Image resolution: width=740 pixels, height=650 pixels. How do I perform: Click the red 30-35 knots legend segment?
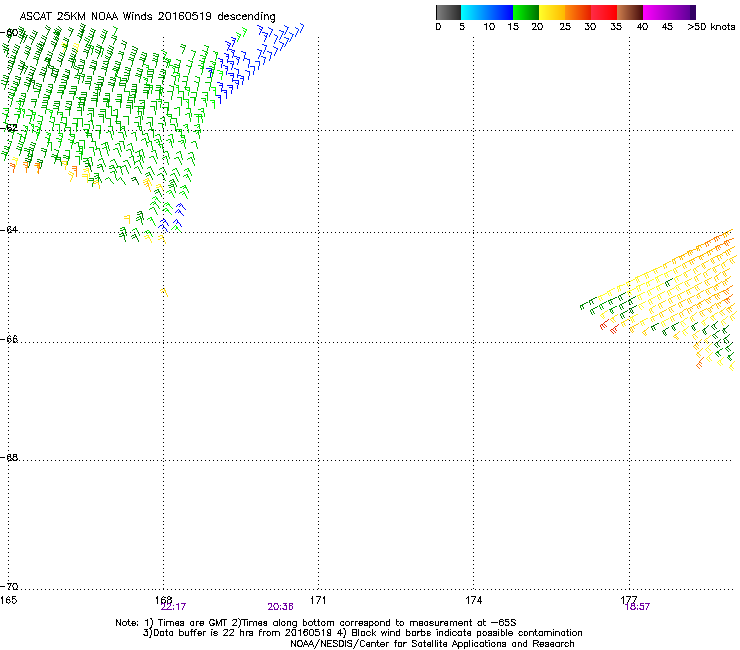(604, 12)
